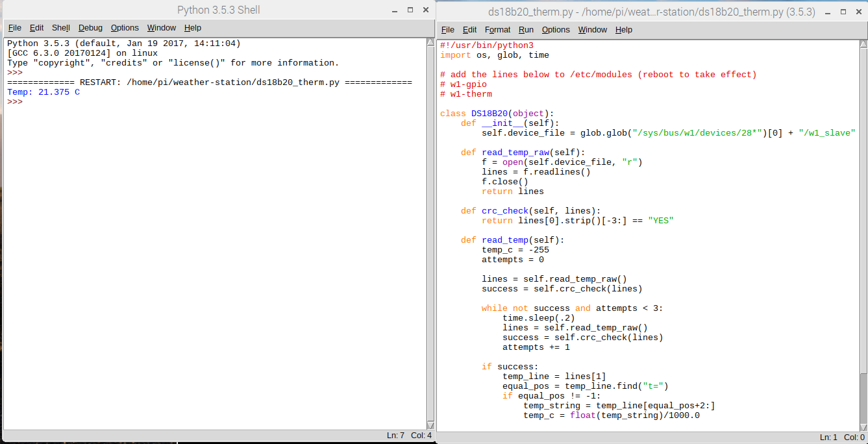
Task: Open Options menu in ds18b20_therm.py editor
Action: click(556, 30)
